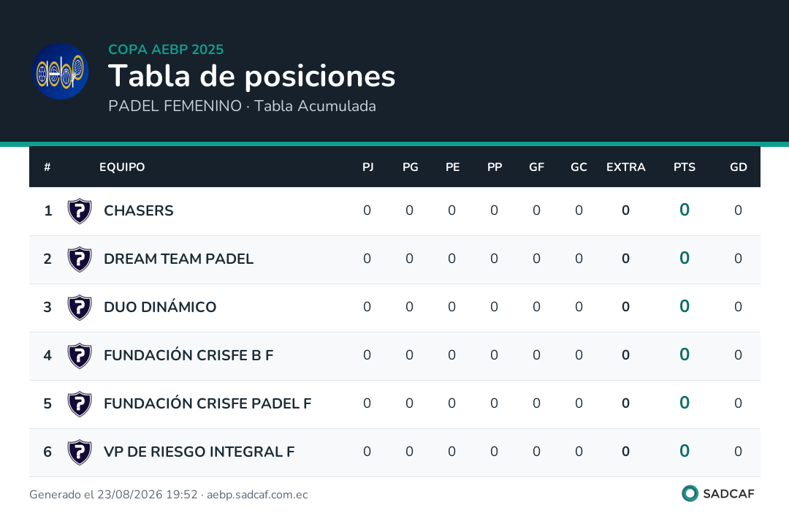Select the EXTRA column header
Image resolution: width=789 pixels, height=532 pixels.
625,167
